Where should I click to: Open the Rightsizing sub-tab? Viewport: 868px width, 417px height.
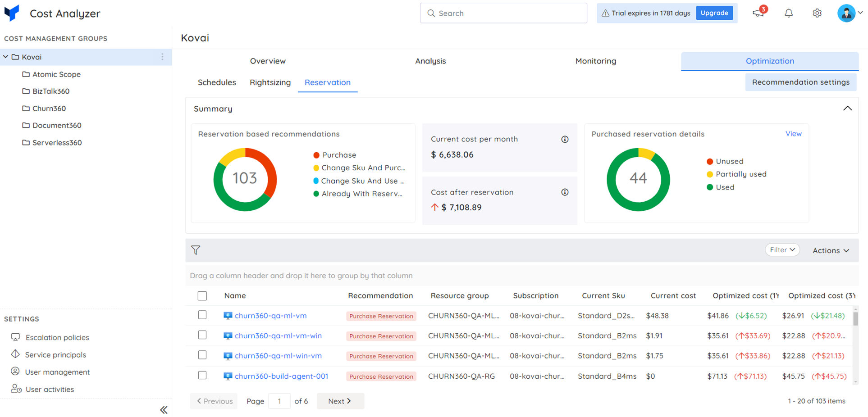[x=270, y=82]
